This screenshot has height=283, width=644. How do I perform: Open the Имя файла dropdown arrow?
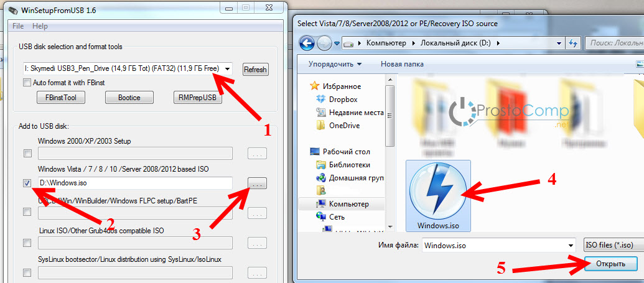click(571, 245)
